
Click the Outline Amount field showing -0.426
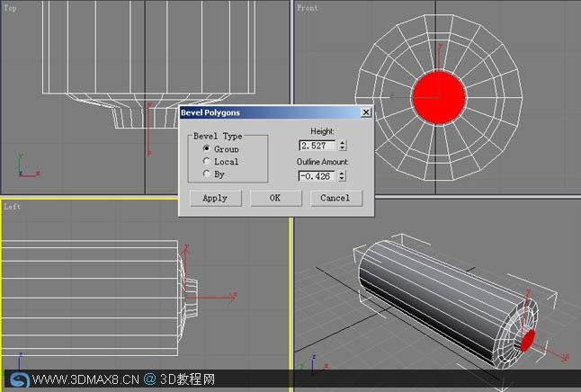(x=317, y=175)
